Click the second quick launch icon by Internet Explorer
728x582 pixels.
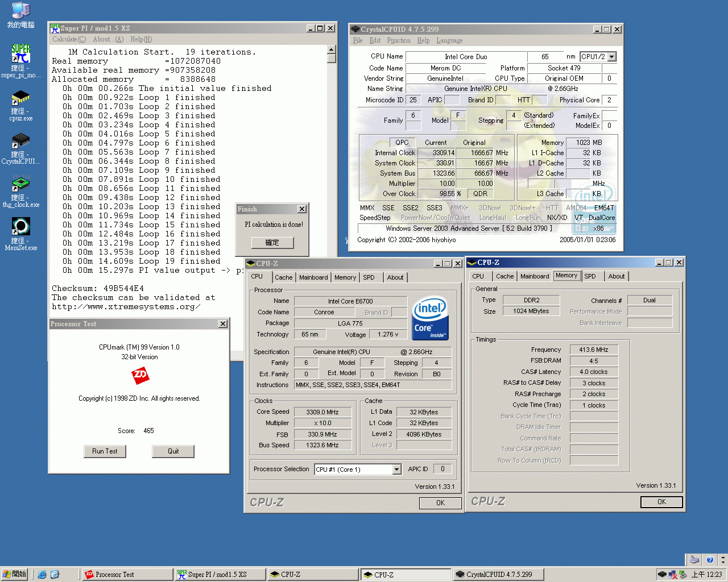[x=55, y=575]
